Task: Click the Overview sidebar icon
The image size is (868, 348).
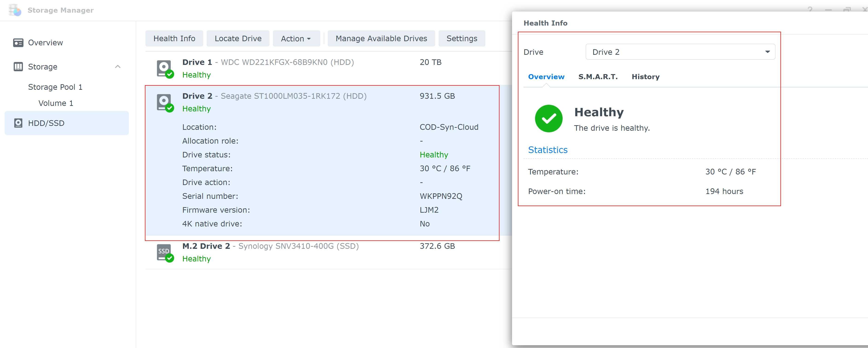Action: coord(18,43)
